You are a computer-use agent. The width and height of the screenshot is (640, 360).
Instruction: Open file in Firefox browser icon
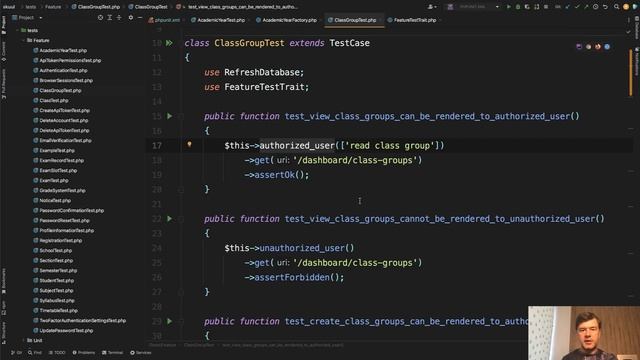point(598,47)
